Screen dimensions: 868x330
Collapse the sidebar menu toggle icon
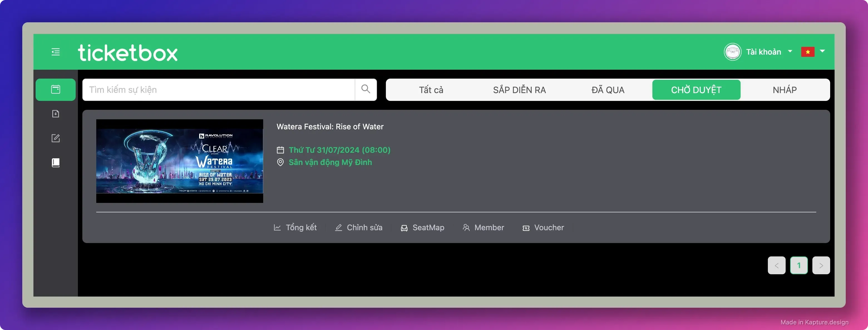56,52
